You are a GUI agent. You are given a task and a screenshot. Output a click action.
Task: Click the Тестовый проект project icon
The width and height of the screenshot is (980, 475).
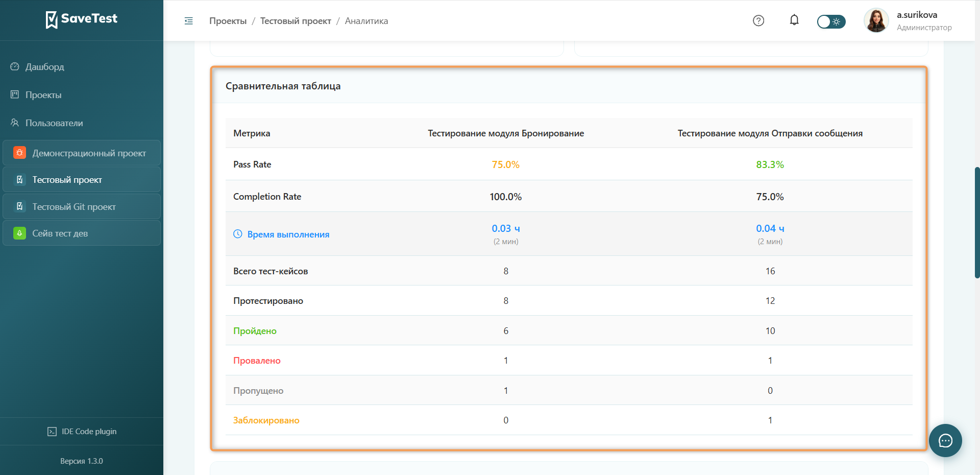[x=19, y=180]
